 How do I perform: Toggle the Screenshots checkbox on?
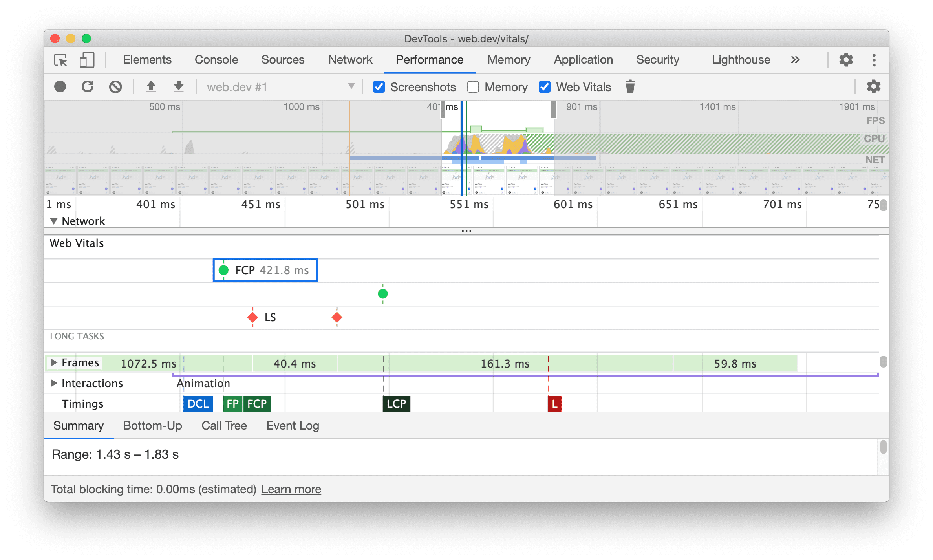click(377, 87)
